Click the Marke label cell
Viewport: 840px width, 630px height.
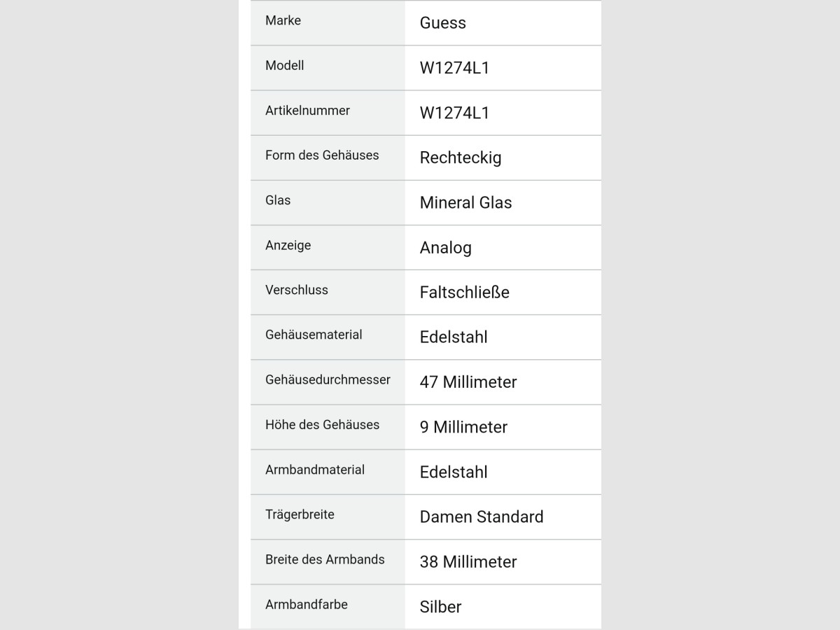click(328, 22)
